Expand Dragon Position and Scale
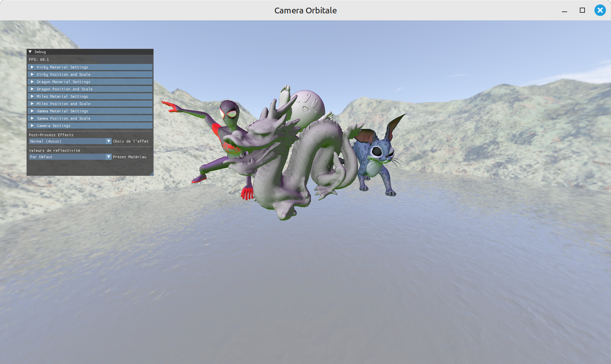This screenshot has width=611, height=364. (90, 89)
